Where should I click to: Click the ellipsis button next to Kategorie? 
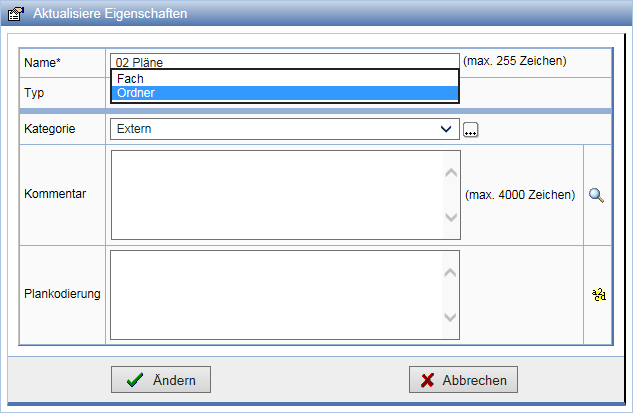[471, 129]
